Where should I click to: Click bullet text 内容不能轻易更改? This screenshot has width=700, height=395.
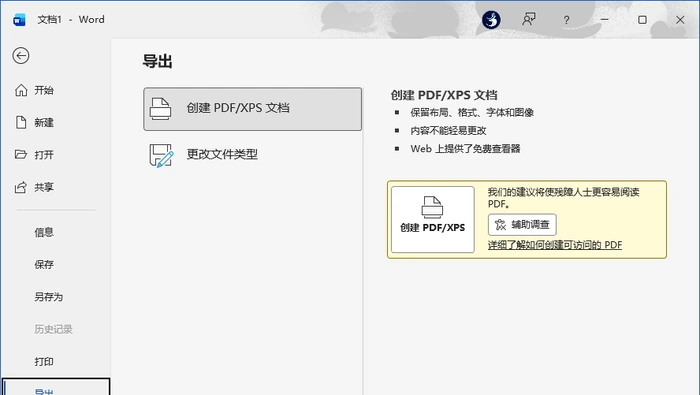coord(448,131)
